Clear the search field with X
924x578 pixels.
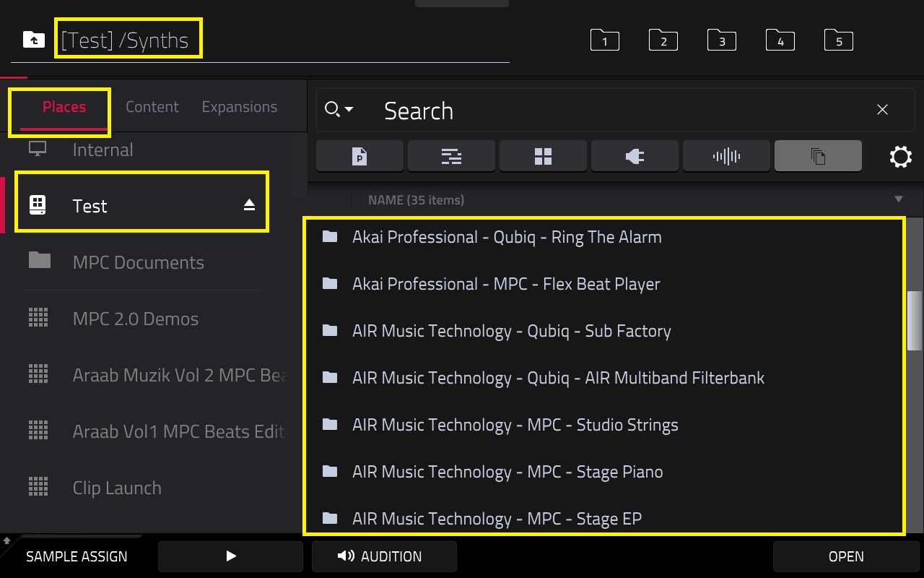click(882, 110)
